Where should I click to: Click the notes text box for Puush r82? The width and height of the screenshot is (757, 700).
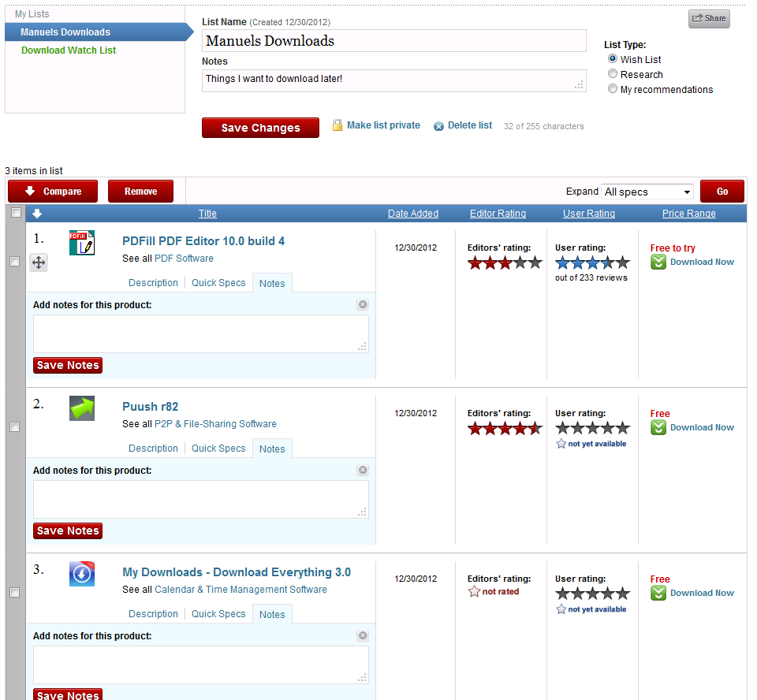tap(201, 500)
